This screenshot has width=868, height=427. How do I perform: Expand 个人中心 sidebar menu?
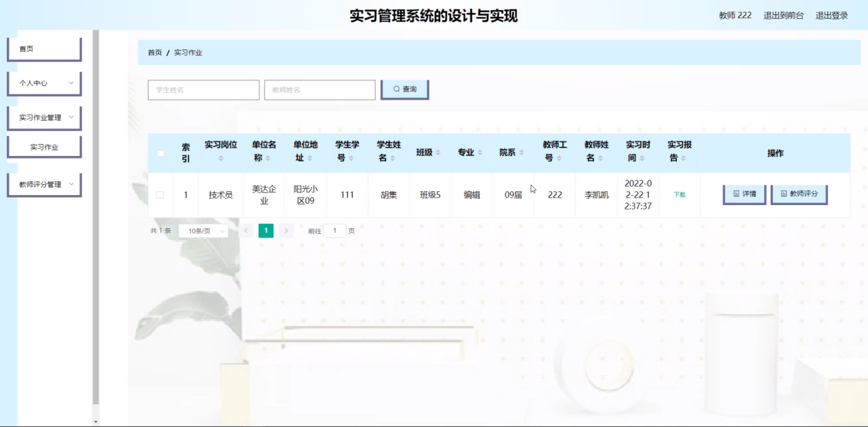click(x=44, y=83)
